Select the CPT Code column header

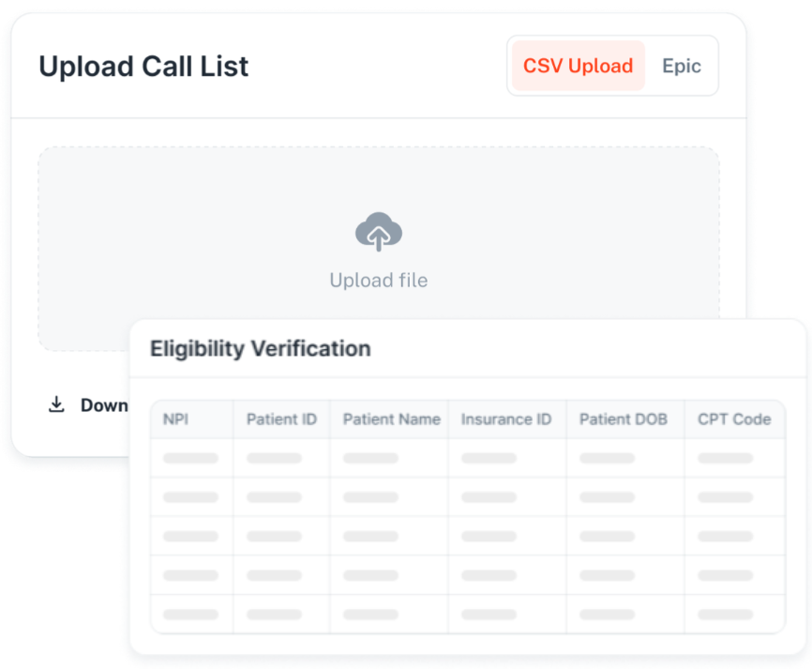click(x=734, y=419)
